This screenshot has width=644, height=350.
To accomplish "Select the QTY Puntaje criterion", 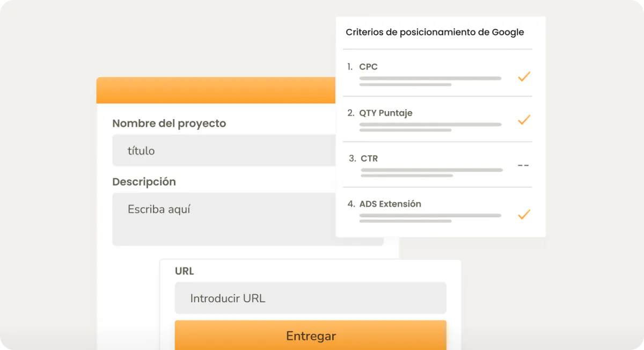I will click(x=437, y=120).
